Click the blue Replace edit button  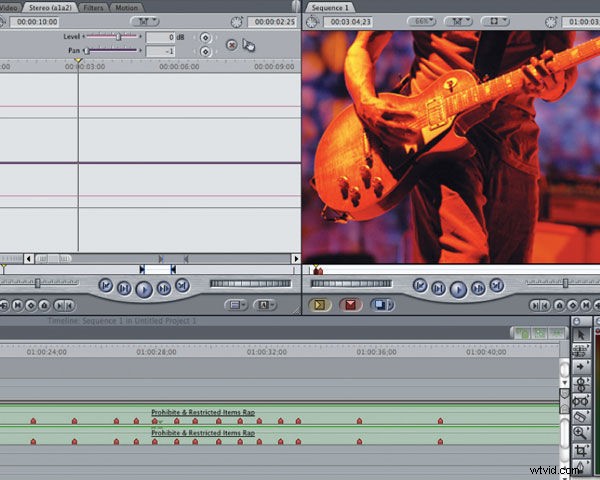(x=380, y=304)
